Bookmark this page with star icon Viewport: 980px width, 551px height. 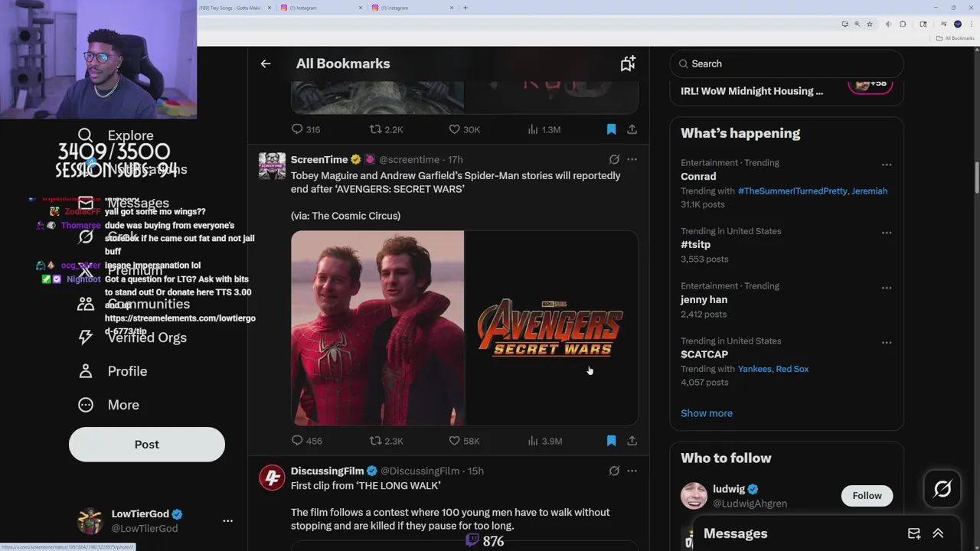click(869, 24)
